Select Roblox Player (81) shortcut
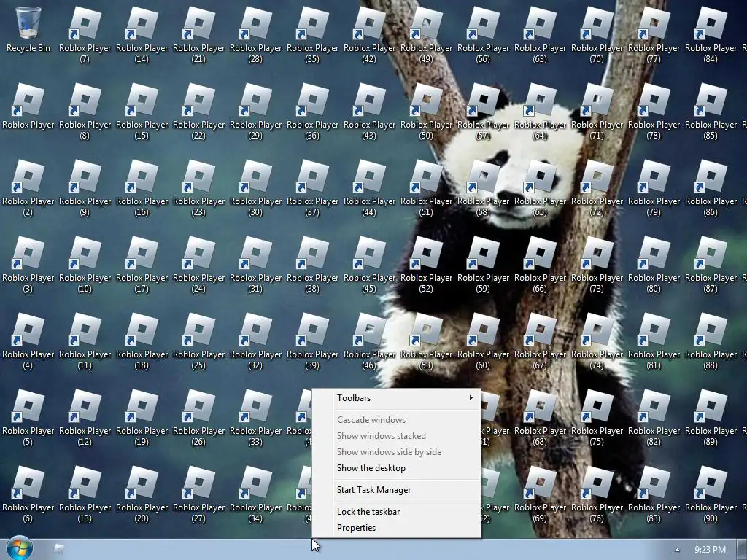Viewport: 747px width, 560px height. pos(654,341)
